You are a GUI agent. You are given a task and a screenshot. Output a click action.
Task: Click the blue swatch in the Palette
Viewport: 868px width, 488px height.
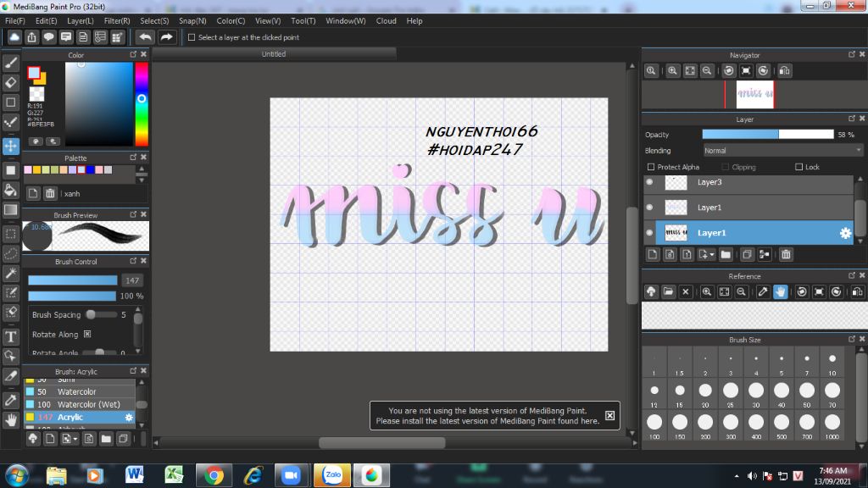coord(90,169)
